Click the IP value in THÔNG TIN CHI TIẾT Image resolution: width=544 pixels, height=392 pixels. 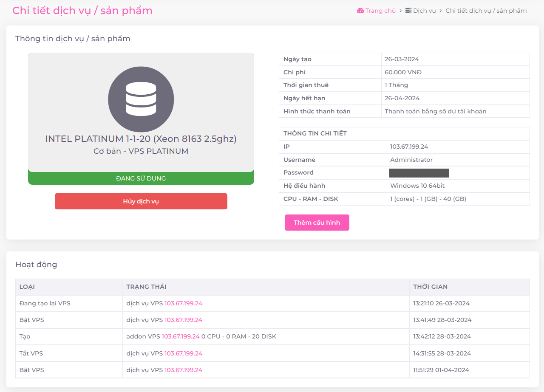[x=409, y=147]
